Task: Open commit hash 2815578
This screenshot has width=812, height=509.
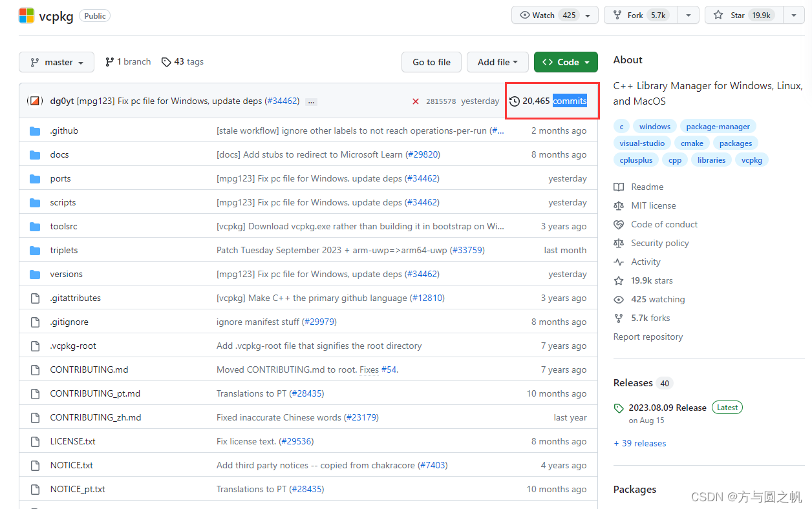Action: (441, 101)
